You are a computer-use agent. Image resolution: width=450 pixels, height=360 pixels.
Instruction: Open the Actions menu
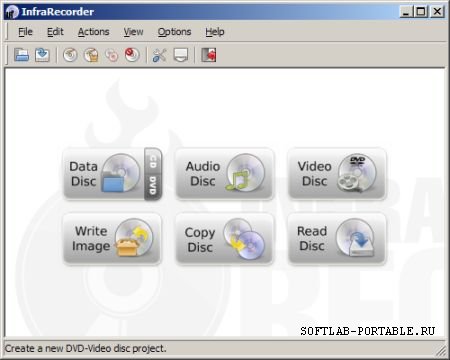pos(93,32)
